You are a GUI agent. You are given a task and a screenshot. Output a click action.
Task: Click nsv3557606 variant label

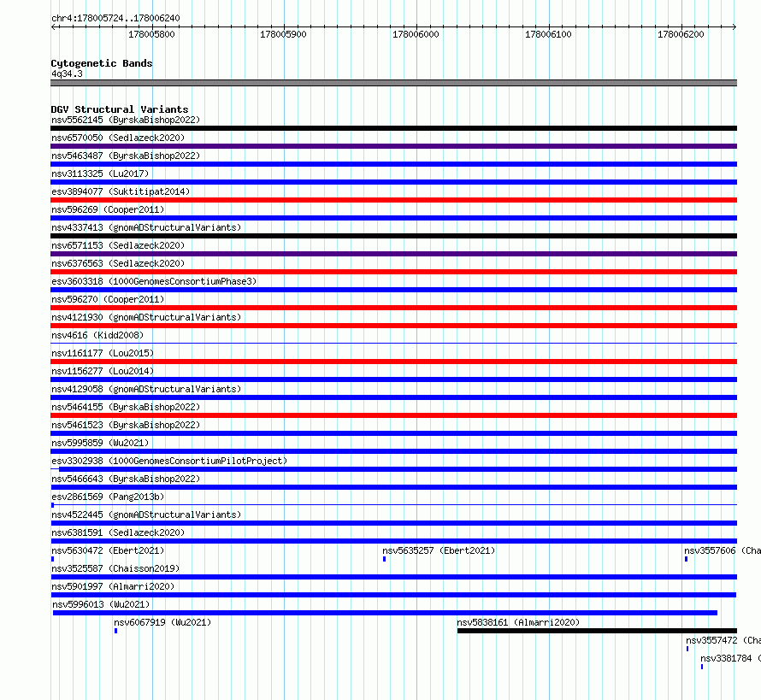(x=723, y=550)
